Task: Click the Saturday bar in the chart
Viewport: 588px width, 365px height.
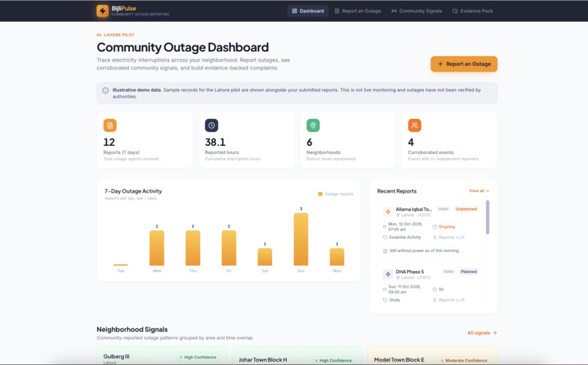Action: 265,257
